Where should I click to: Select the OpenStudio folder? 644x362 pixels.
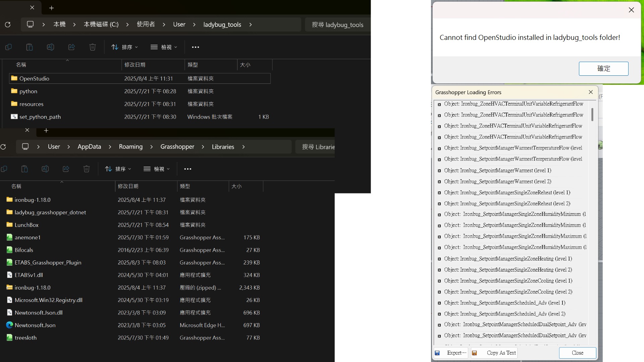[34, 78]
